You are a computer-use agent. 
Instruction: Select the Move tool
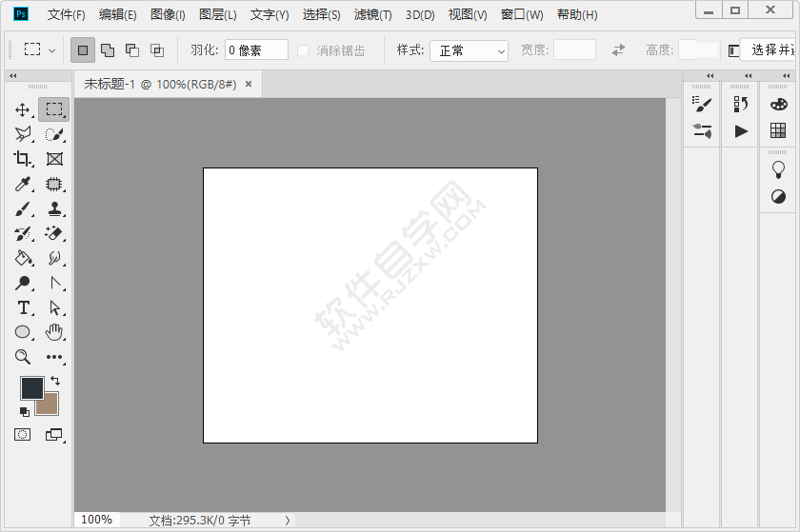(x=23, y=109)
